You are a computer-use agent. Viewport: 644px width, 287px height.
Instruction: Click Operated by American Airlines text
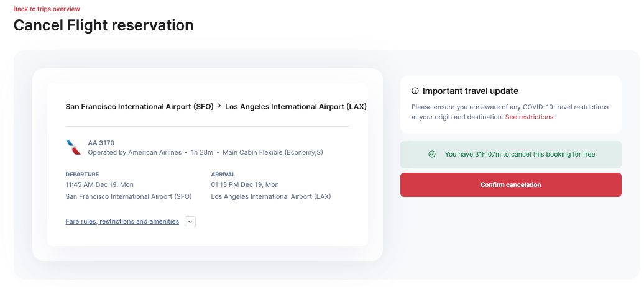coord(135,152)
